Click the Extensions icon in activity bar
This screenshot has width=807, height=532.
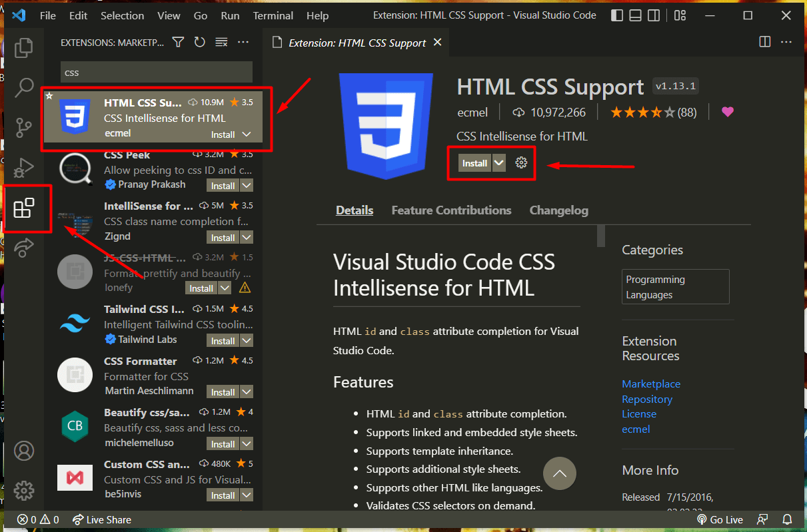tap(24, 208)
